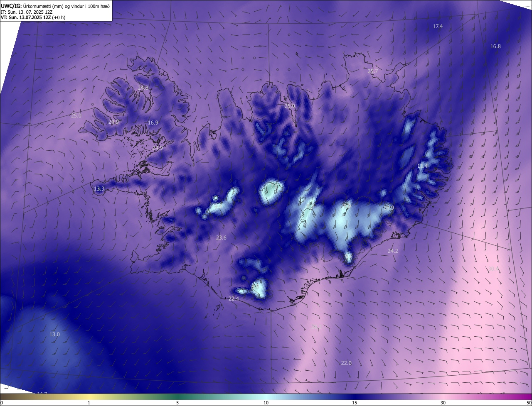Click the 'VT: Sun. 13.07.2025 12Z (+0 h)' line
Image resolution: width=532 pixels, height=406 pixels.
pyautogui.click(x=33, y=17)
